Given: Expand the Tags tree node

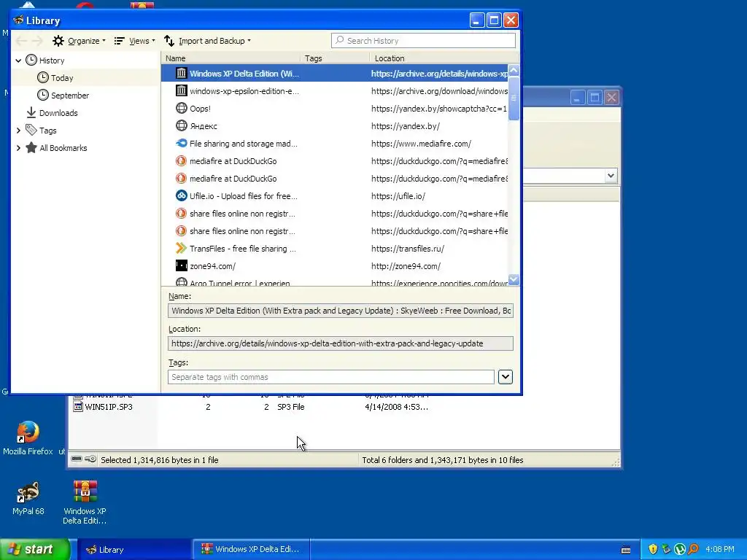Looking at the screenshot, I should [18, 131].
